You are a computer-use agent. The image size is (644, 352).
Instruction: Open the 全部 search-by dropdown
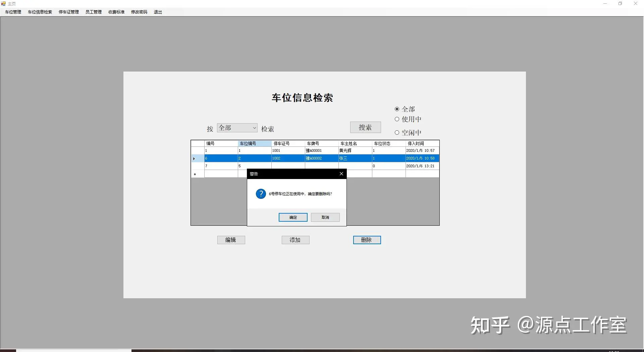(x=237, y=128)
